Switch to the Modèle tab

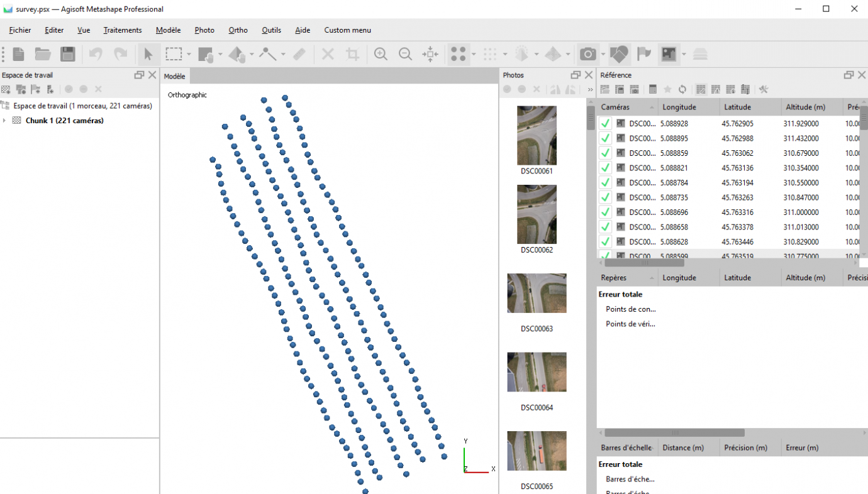pos(175,75)
